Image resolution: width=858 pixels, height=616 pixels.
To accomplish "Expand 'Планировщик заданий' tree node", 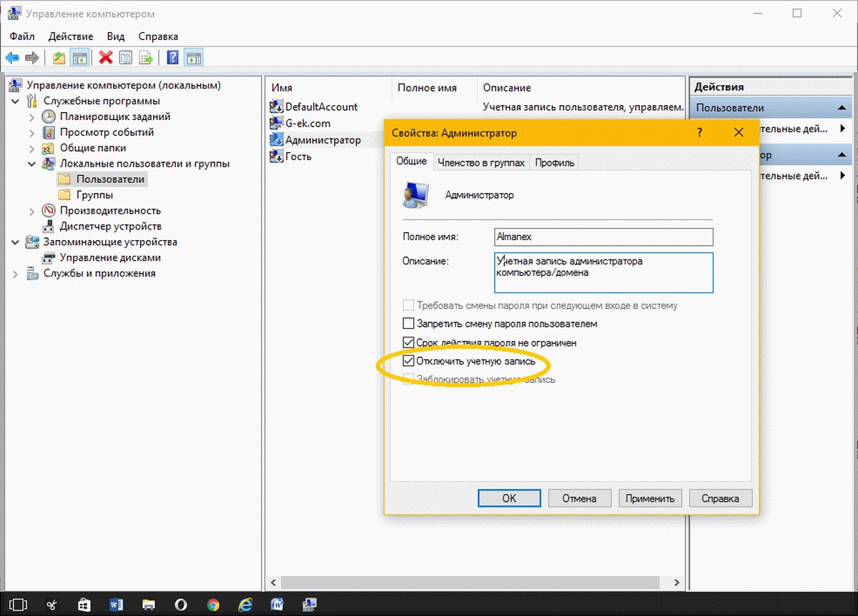I will 31,116.
